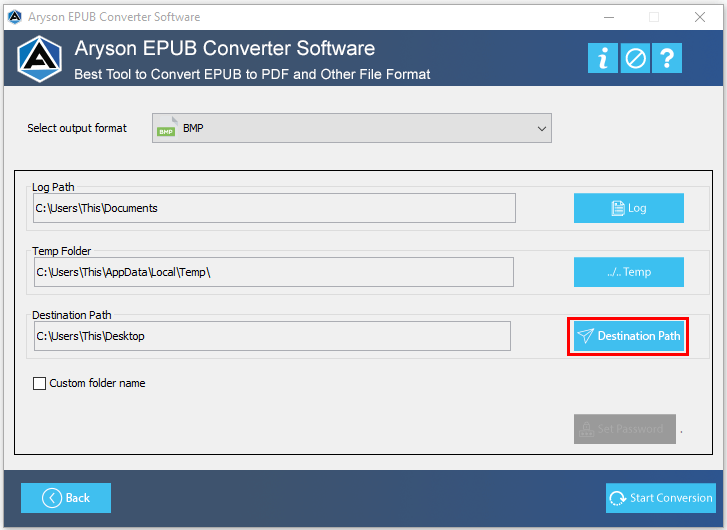The width and height of the screenshot is (727, 530).
Task: Click the ../.. Temp button
Action: 629,272
